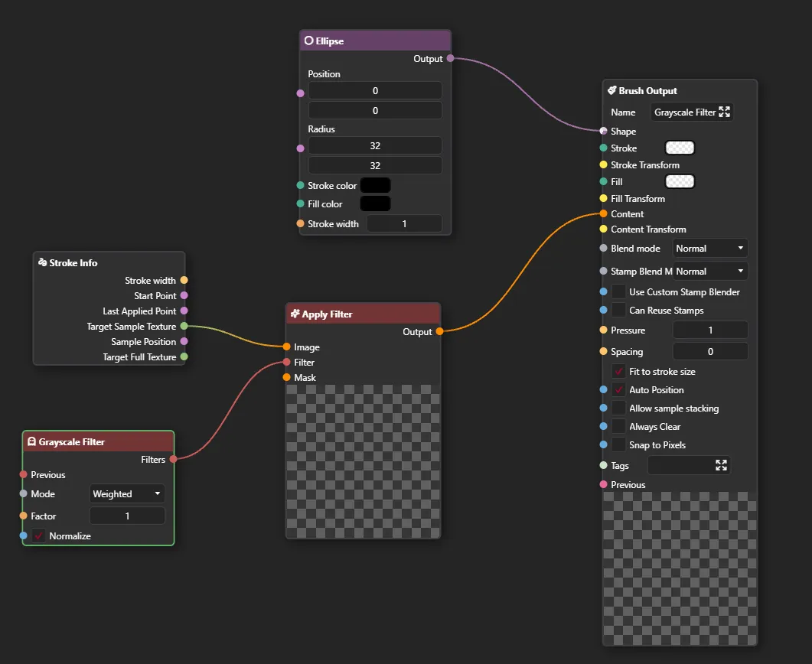Click the Output socket on the Ellipse node
812x664 pixels.
449,58
